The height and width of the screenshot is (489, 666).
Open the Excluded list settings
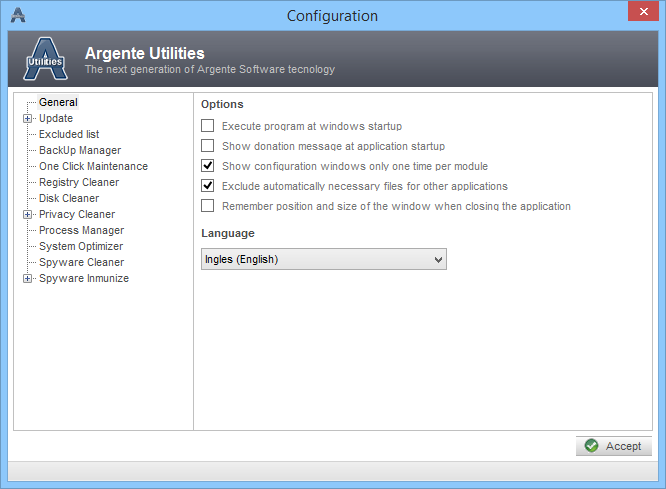tap(69, 134)
